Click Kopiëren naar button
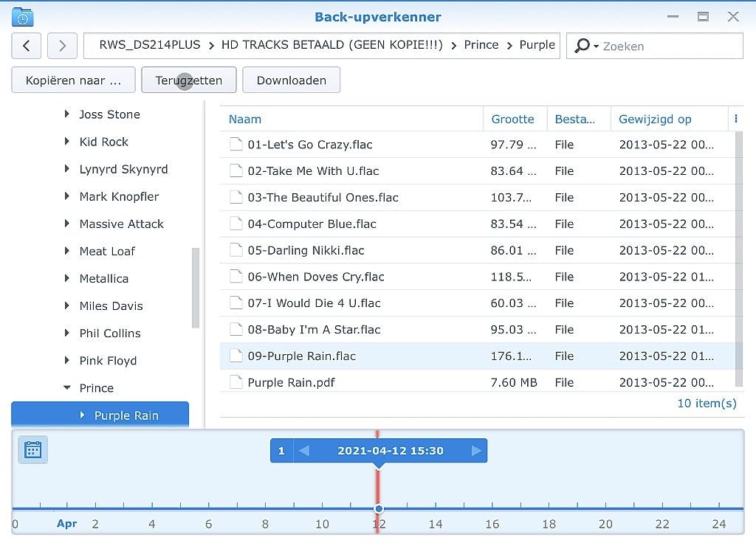Viewport: 756px width, 546px height. [73, 80]
